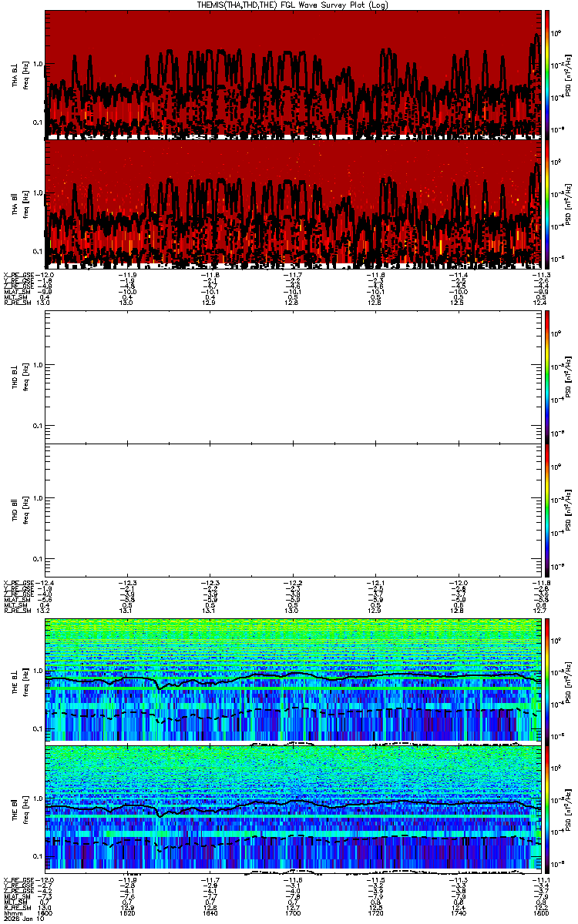Click the R_RE_SM row label under THA panels
The height and width of the screenshot is (924, 578).
tap(17, 304)
